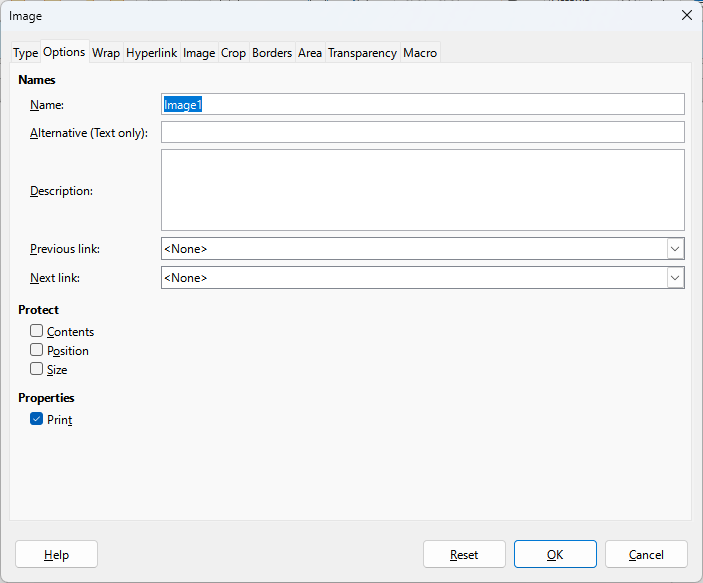Switch to the Type tab

click(x=26, y=53)
